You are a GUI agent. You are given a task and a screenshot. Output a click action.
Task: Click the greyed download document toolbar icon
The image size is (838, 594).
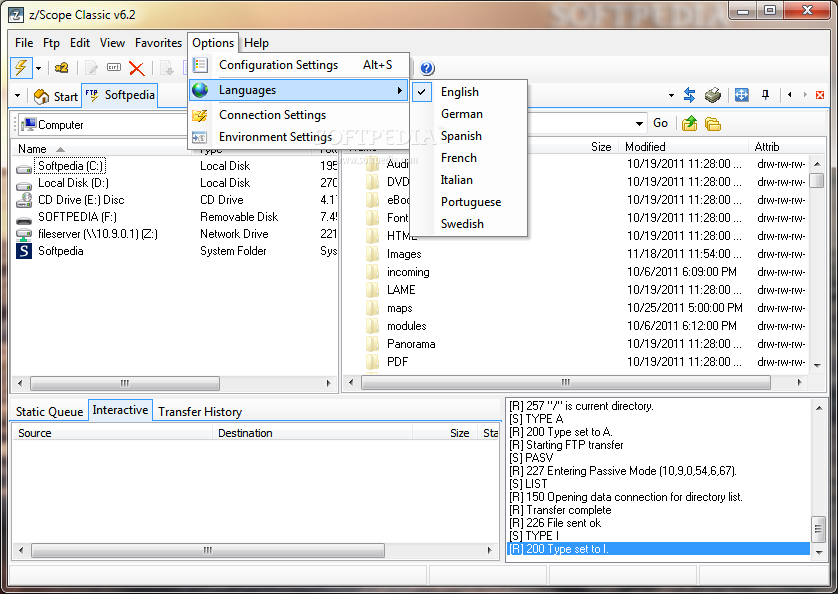(167, 68)
